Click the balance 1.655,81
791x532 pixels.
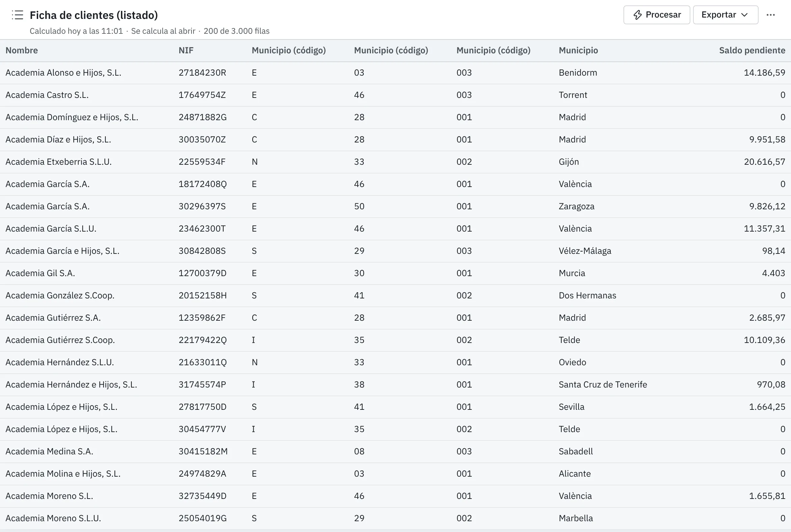click(767, 496)
